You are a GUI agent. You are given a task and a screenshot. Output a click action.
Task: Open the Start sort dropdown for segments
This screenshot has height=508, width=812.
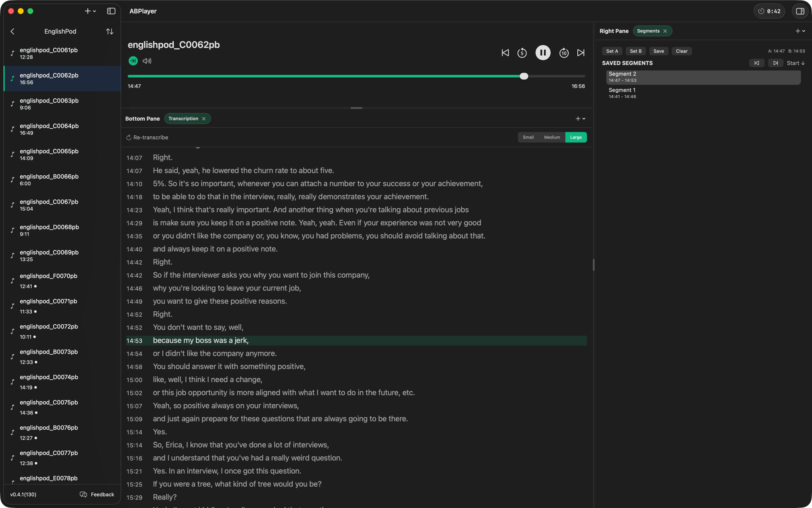point(796,63)
